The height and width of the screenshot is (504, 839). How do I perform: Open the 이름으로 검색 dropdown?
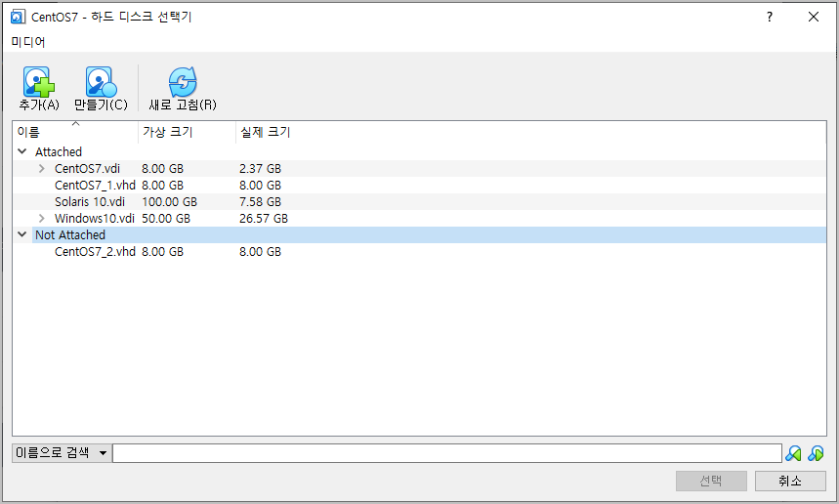62,453
